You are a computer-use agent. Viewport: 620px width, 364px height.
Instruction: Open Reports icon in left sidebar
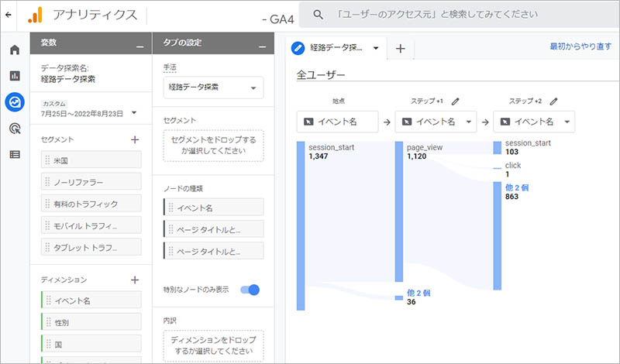point(14,76)
